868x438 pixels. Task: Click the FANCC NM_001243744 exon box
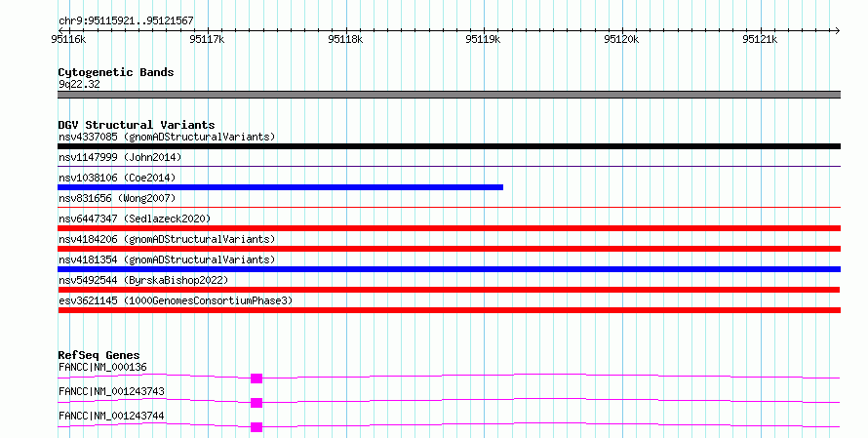pyautogui.click(x=256, y=427)
